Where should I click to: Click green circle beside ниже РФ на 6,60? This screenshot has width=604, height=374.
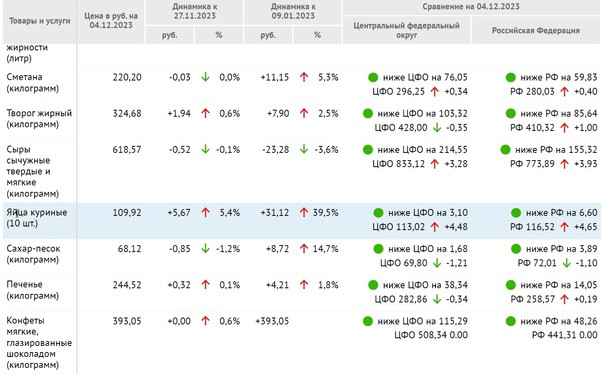(516, 213)
